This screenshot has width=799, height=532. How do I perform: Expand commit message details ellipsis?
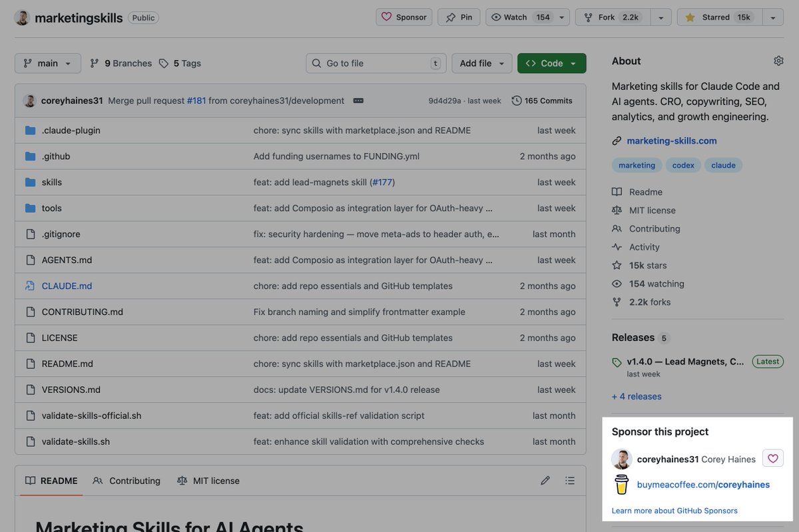[358, 101]
